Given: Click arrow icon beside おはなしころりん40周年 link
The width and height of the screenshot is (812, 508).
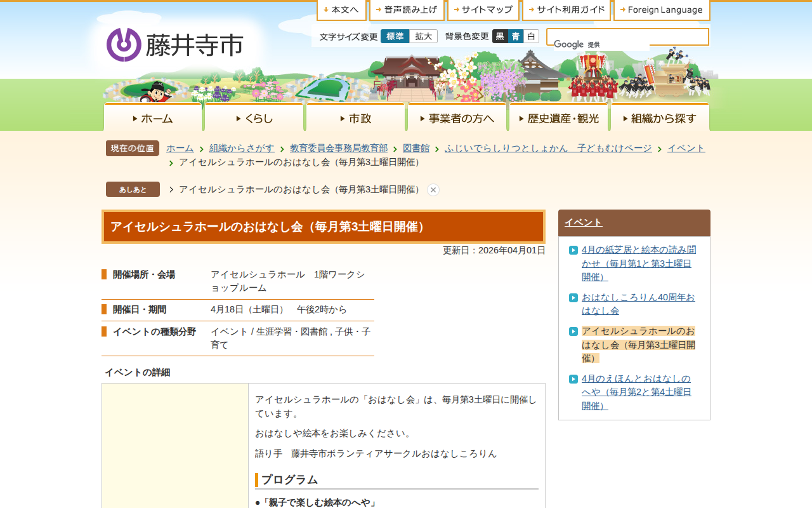Looking at the screenshot, I should (573, 298).
